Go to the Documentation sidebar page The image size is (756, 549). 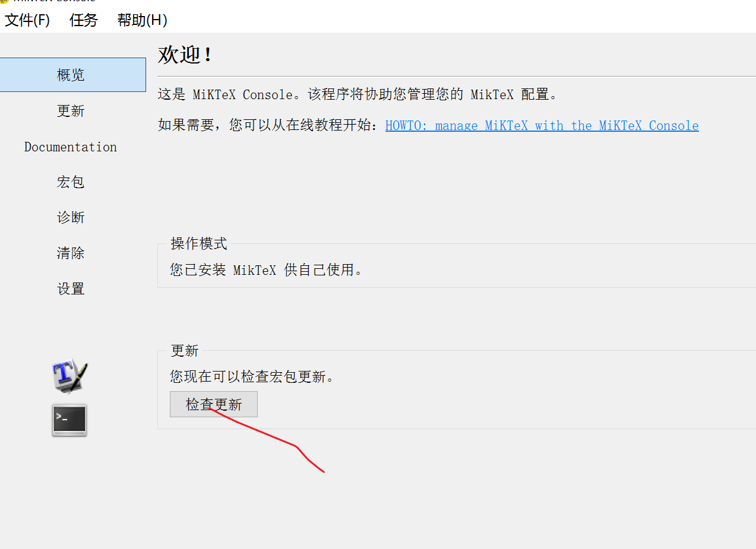(x=71, y=147)
